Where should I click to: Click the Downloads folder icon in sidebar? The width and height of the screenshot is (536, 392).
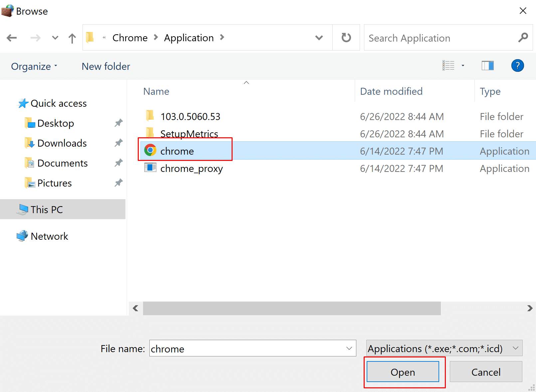[30, 143]
